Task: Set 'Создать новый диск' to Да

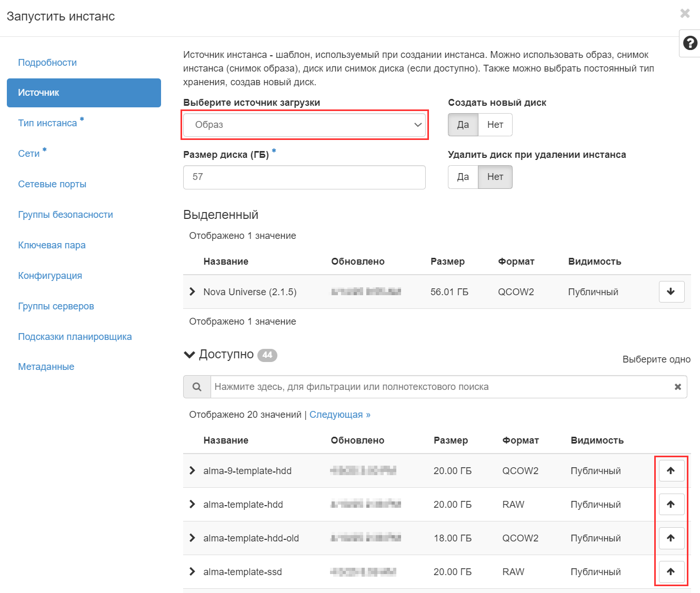Action: click(463, 125)
